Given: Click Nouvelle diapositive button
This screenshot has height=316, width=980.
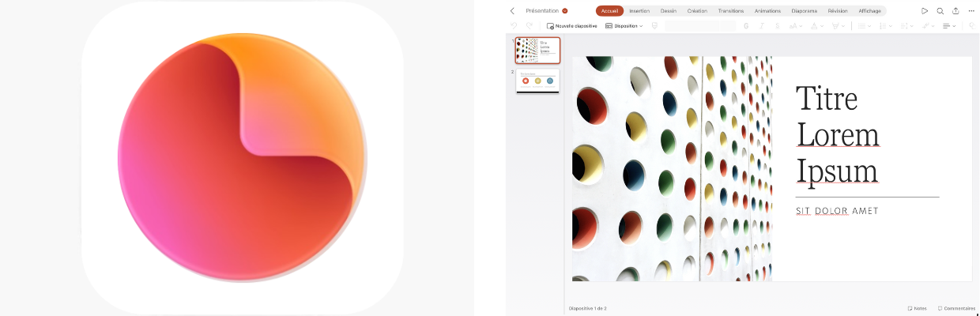Looking at the screenshot, I should point(572,26).
